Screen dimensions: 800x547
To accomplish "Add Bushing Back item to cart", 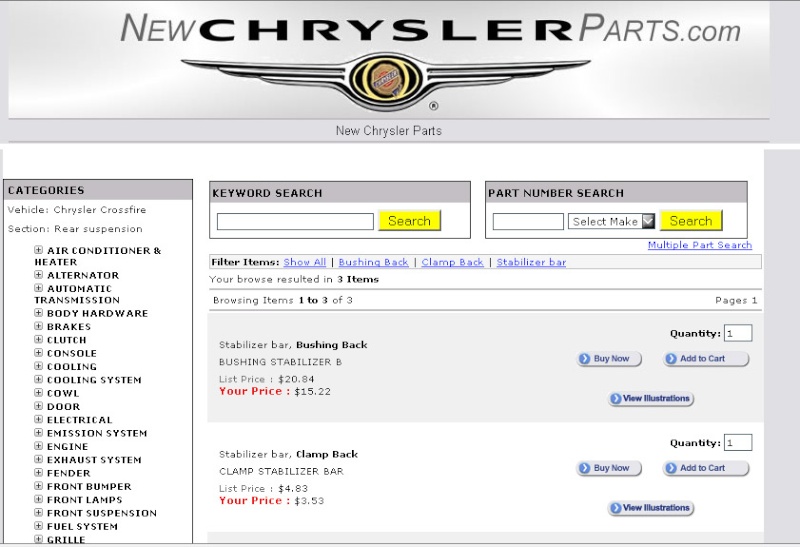I will click(706, 359).
